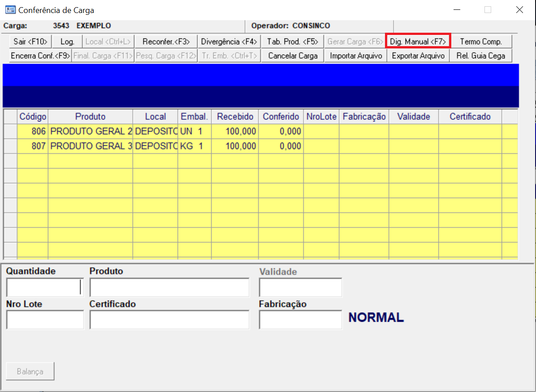Open Rel. Guia Cega report
The height and width of the screenshot is (392, 536).
coord(481,56)
